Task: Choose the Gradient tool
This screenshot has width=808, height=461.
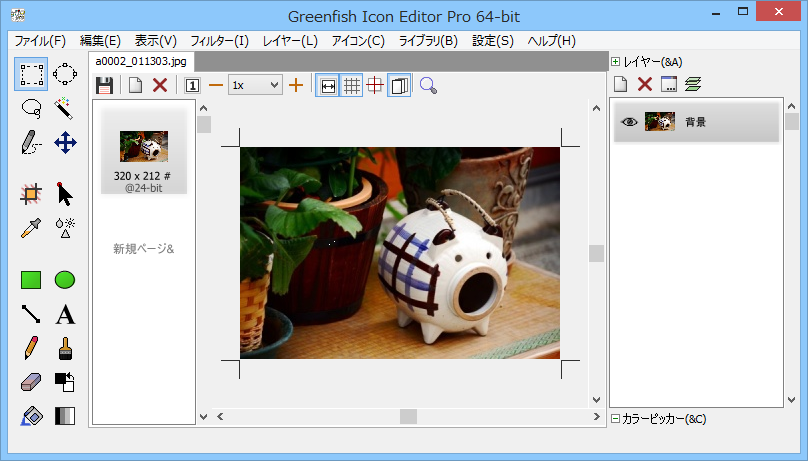Action: [65, 416]
